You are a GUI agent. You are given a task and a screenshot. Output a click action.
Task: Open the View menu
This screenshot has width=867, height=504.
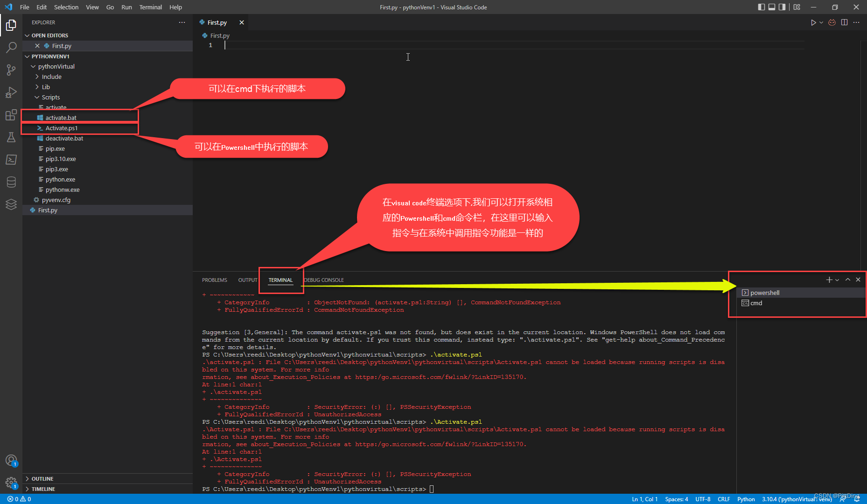tap(92, 7)
